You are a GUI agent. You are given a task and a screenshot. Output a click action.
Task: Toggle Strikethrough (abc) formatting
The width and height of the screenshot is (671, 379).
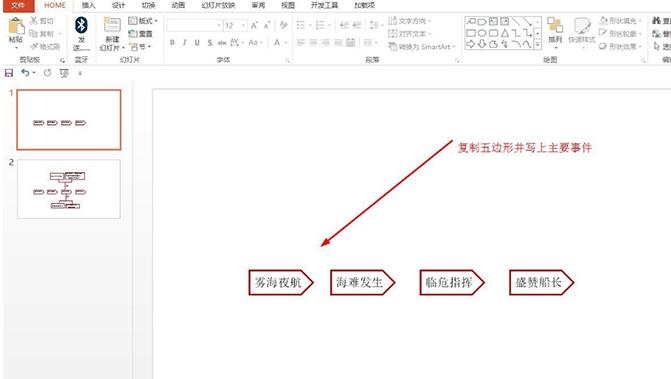[222, 42]
